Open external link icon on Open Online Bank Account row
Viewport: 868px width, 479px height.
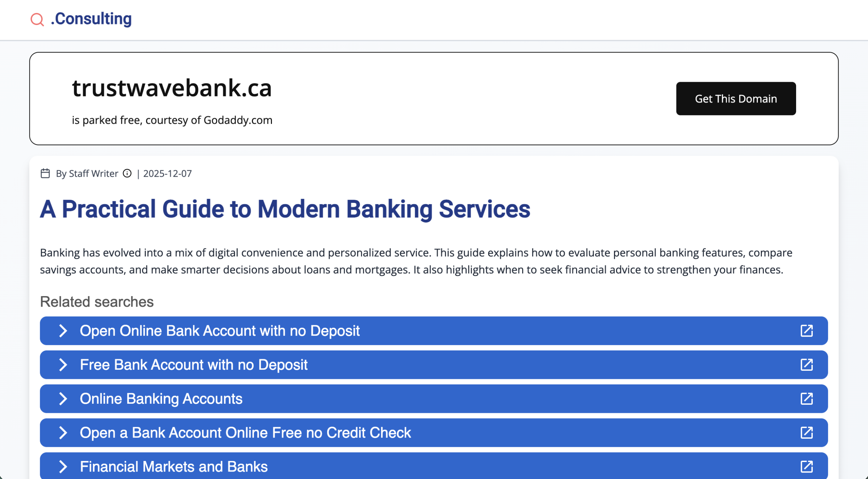(807, 331)
